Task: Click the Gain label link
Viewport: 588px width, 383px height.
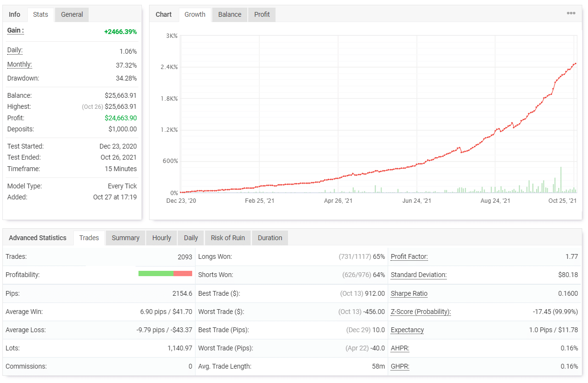Action: (x=15, y=30)
